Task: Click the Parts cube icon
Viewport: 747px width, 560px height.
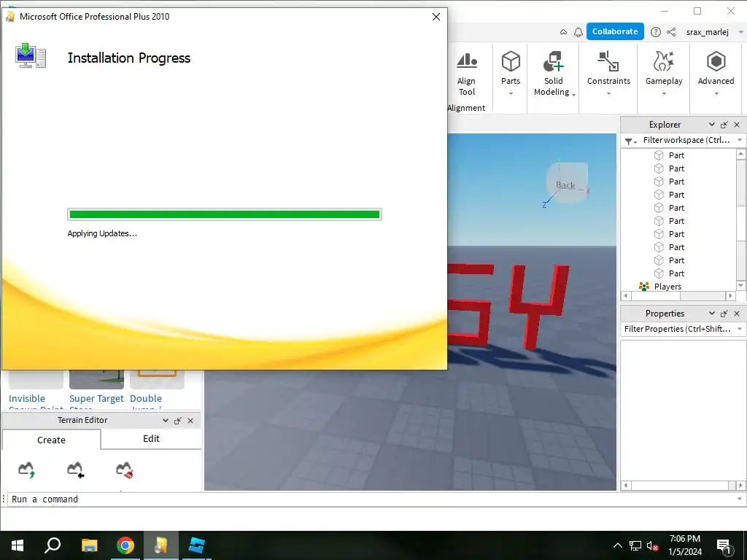Action: click(x=511, y=61)
